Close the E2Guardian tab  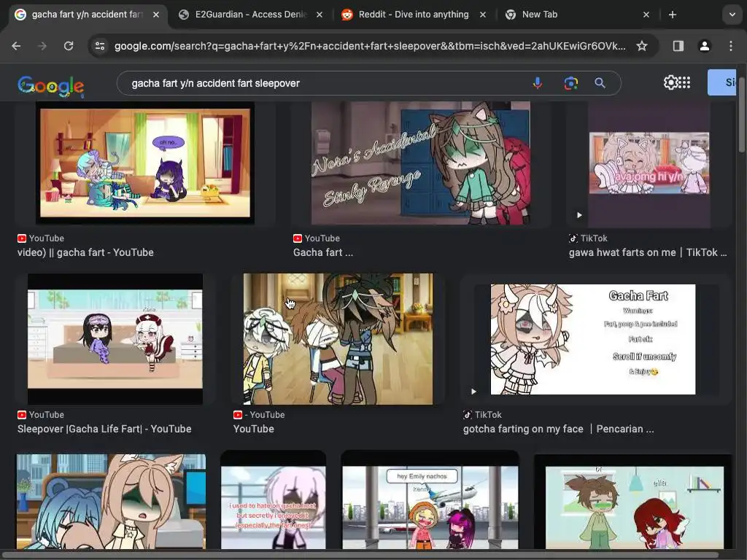320,15
